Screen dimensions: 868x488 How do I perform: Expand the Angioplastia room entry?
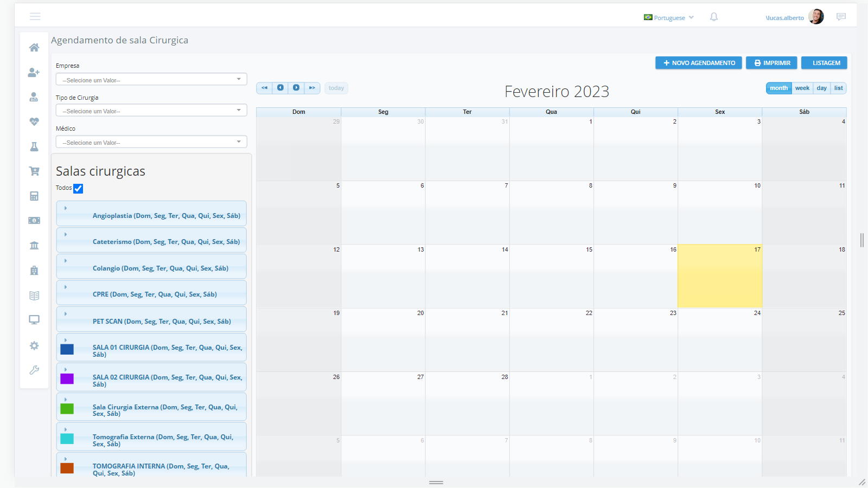point(66,208)
